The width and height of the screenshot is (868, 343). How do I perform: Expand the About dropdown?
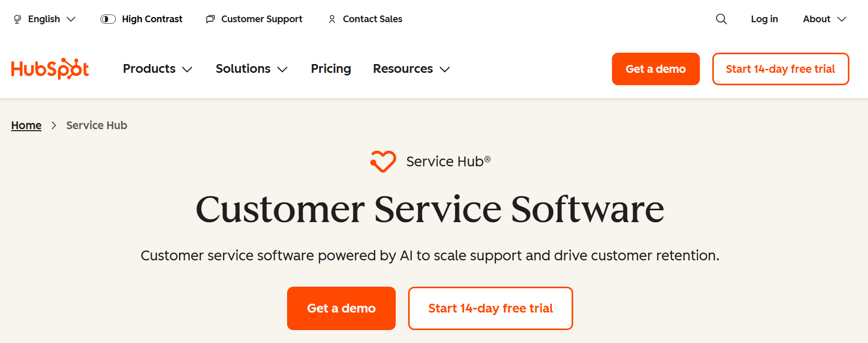tap(824, 19)
